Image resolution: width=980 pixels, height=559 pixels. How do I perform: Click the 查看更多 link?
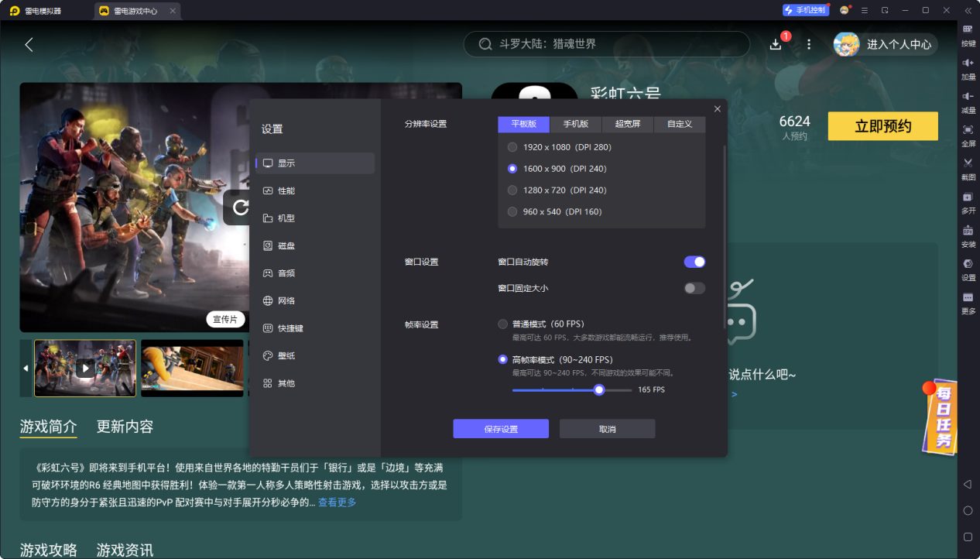(x=338, y=502)
